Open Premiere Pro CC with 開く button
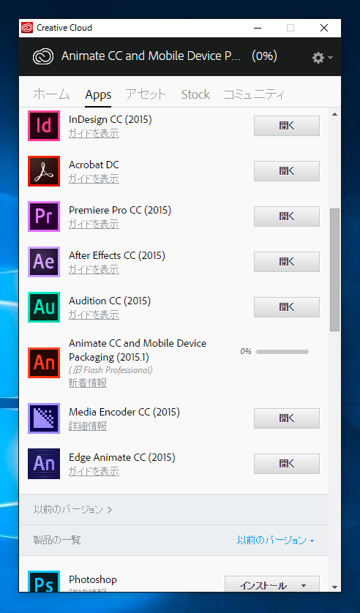 [287, 216]
